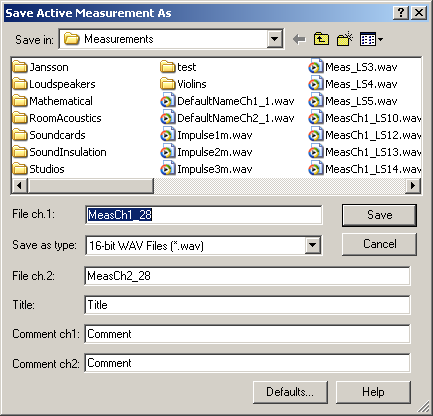Click the File ch.2 input field

coord(247,276)
